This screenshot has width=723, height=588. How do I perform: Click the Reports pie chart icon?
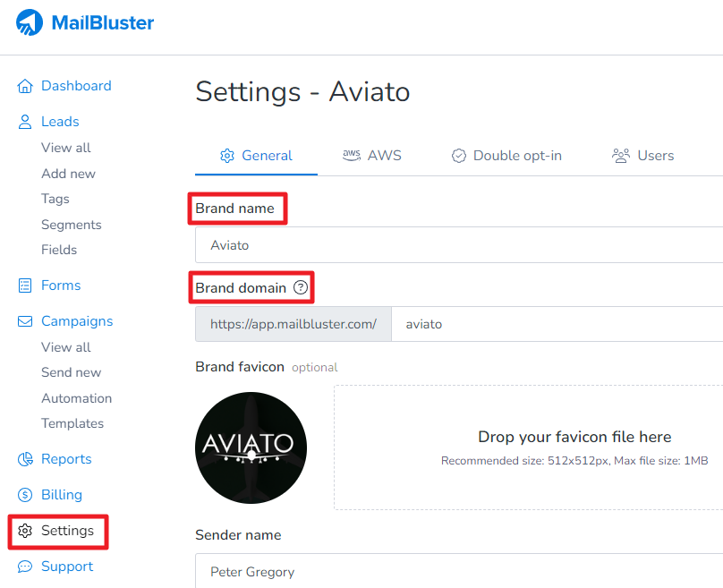click(x=25, y=459)
